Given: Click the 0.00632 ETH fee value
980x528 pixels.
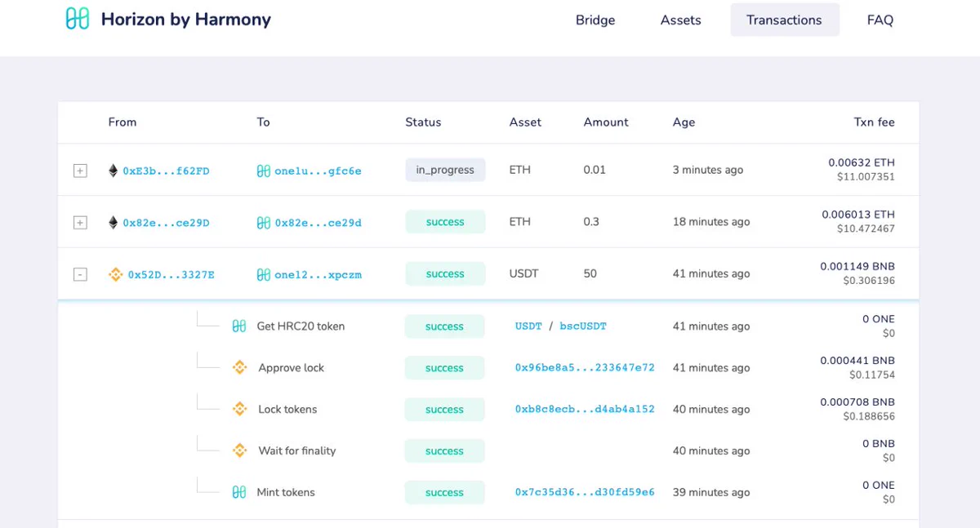Looking at the screenshot, I should pyautogui.click(x=862, y=163).
